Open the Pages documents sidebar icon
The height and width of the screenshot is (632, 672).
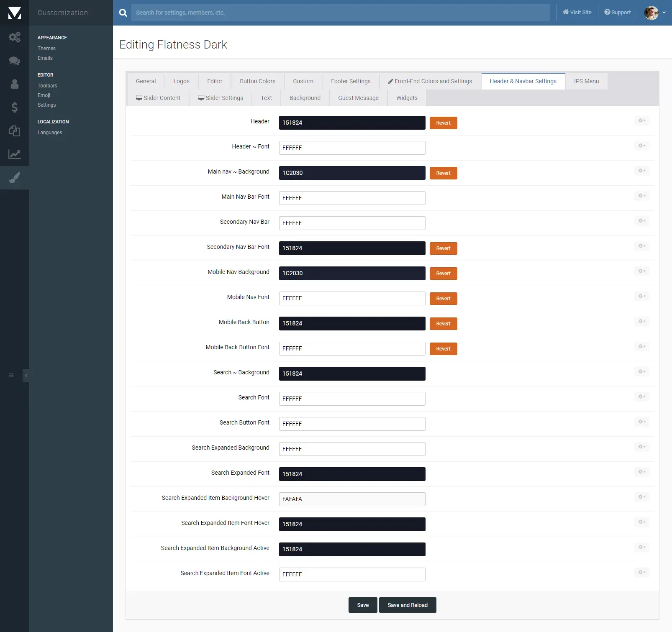[x=15, y=131]
